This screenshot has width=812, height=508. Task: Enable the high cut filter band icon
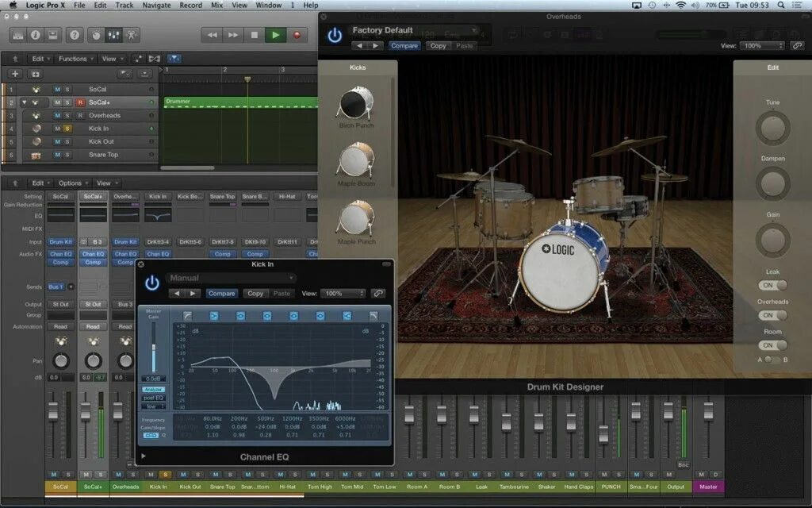coord(373,316)
